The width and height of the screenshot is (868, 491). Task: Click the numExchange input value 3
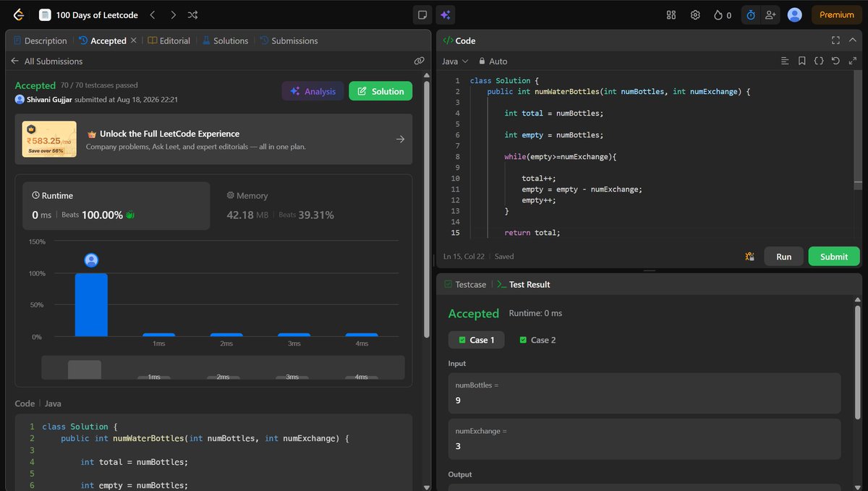[644, 439]
